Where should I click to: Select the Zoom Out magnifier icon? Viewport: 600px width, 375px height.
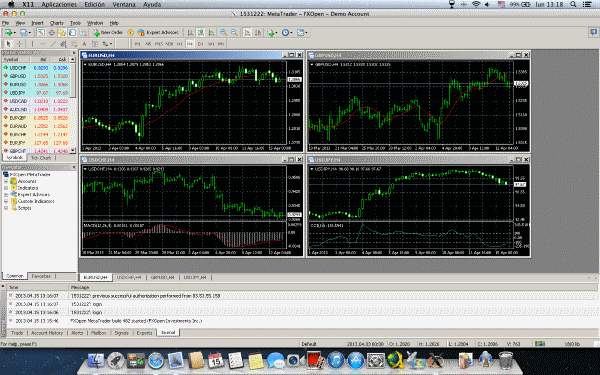234,33
